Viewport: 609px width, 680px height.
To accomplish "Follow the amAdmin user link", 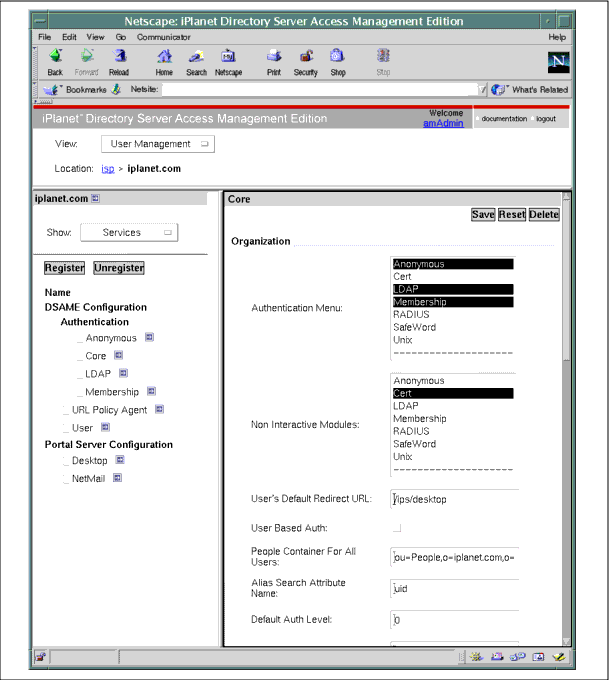I will tap(443, 123).
